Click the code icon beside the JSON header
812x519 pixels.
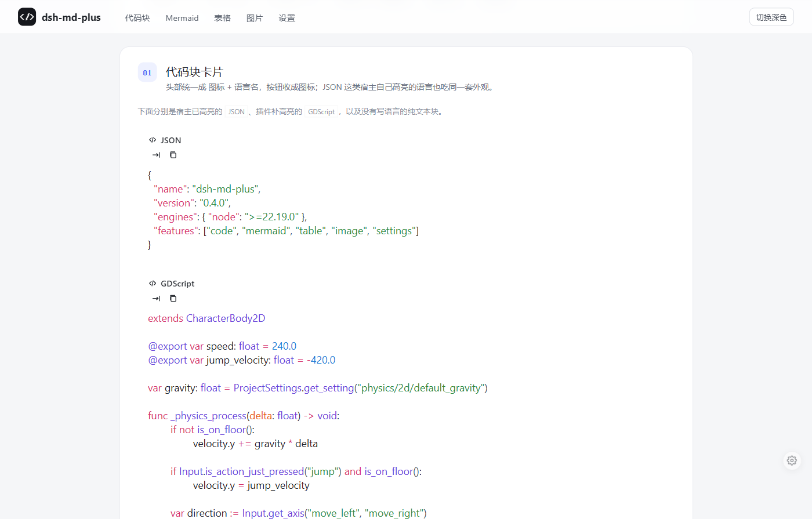click(153, 140)
